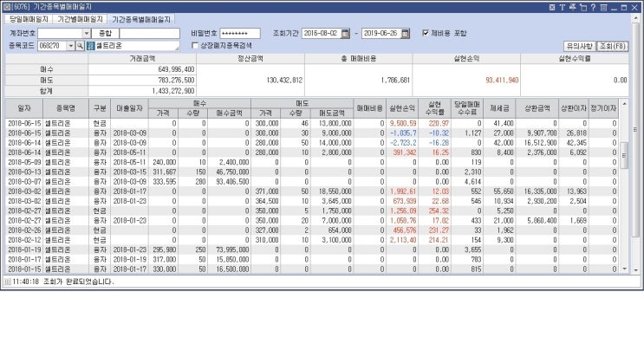644x350 pixels.
Task: Open the start date calendar picker
Action: [x=346, y=33]
